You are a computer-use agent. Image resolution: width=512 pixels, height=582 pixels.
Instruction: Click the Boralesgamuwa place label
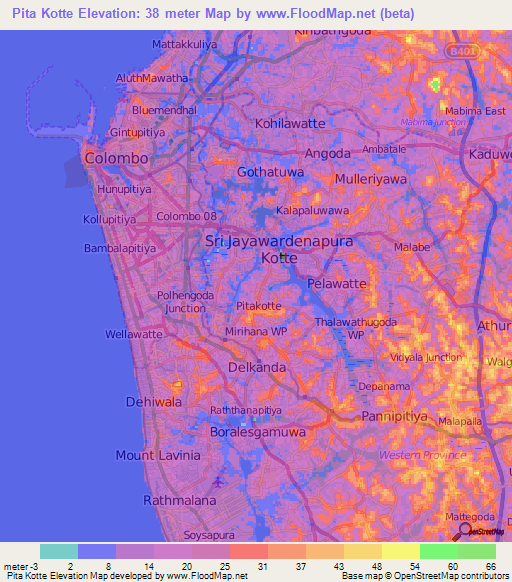coord(258,432)
